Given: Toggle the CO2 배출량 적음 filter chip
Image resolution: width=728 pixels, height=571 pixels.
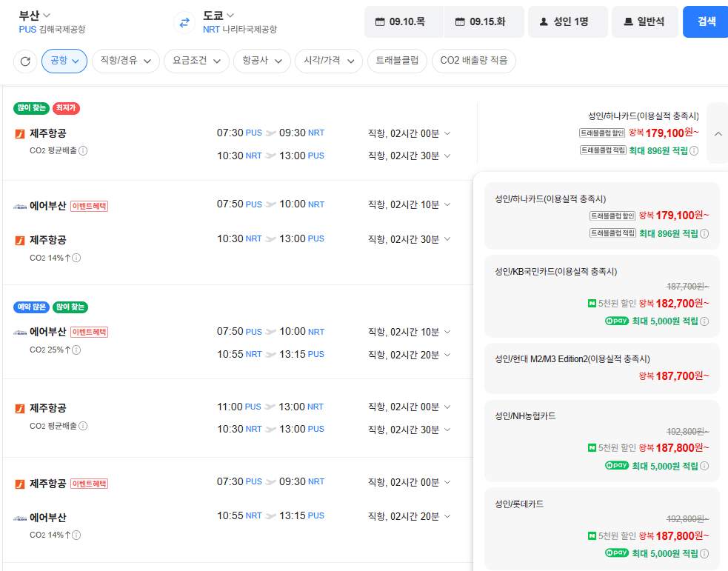Looking at the screenshot, I should click(x=473, y=61).
